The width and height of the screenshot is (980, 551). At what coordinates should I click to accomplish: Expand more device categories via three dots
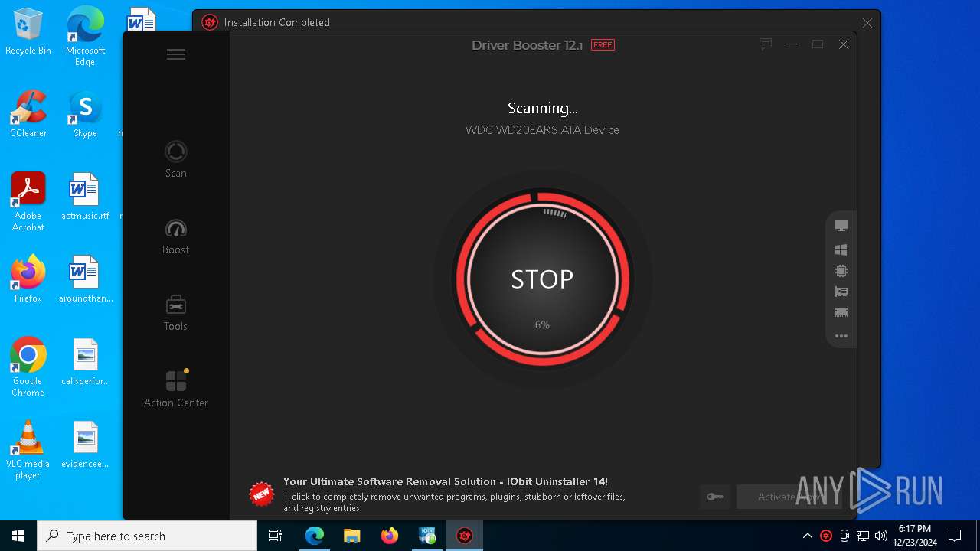(841, 336)
